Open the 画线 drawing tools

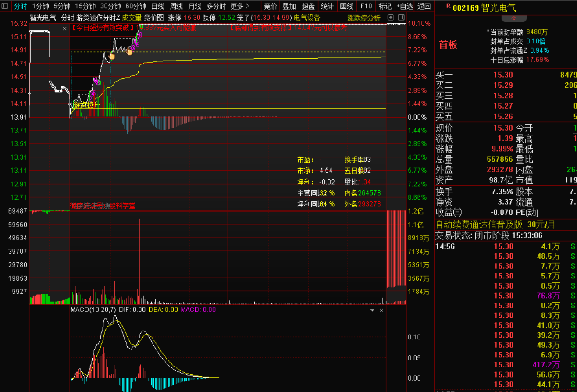[346, 7]
